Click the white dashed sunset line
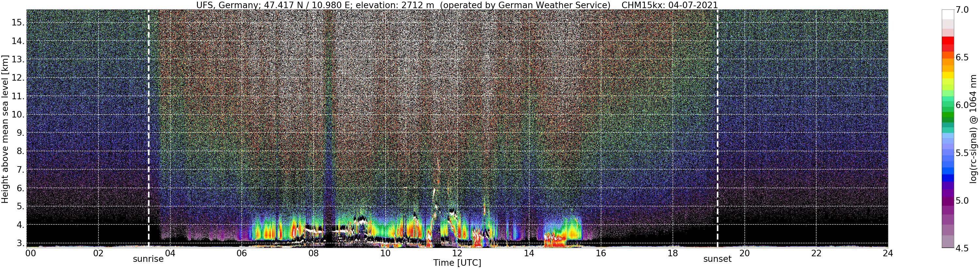 pyautogui.click(x=717, y=129)
